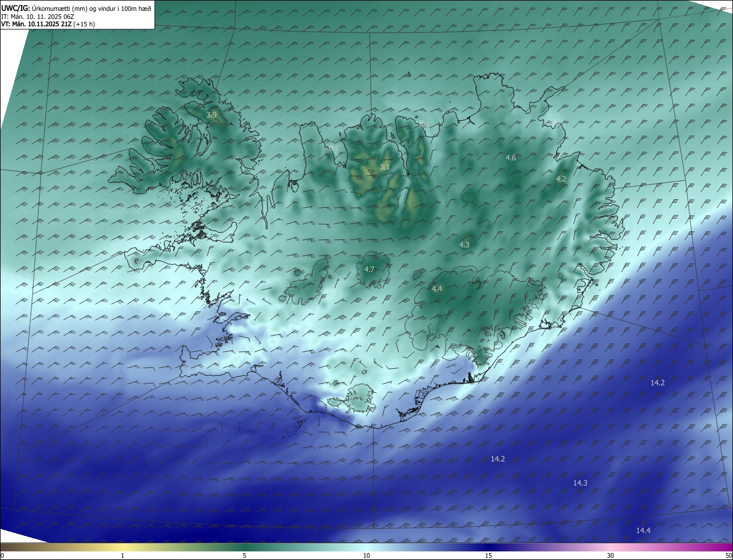Click the '1' tick on the color scale

(123, 555)
